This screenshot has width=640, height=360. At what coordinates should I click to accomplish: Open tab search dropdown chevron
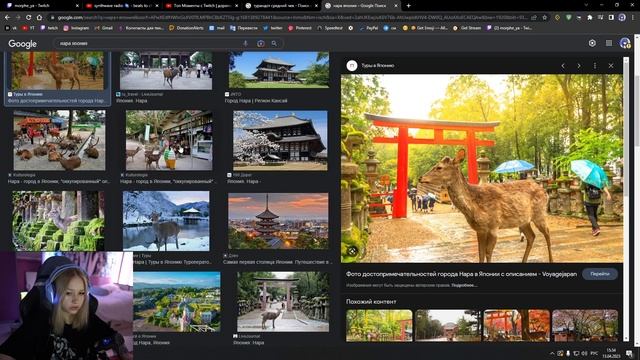586,6
